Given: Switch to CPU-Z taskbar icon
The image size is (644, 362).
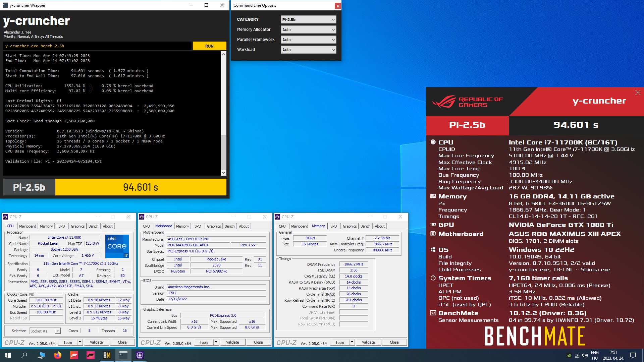Looking at the screenshot, I should (x=140, y=355).
